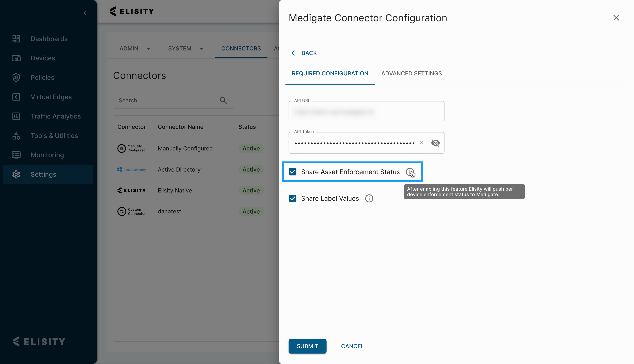Image resolution: width=634 pixels, height=364 pixels.
Task: Select the Manually Configured connector name
Action: (185, 148)
